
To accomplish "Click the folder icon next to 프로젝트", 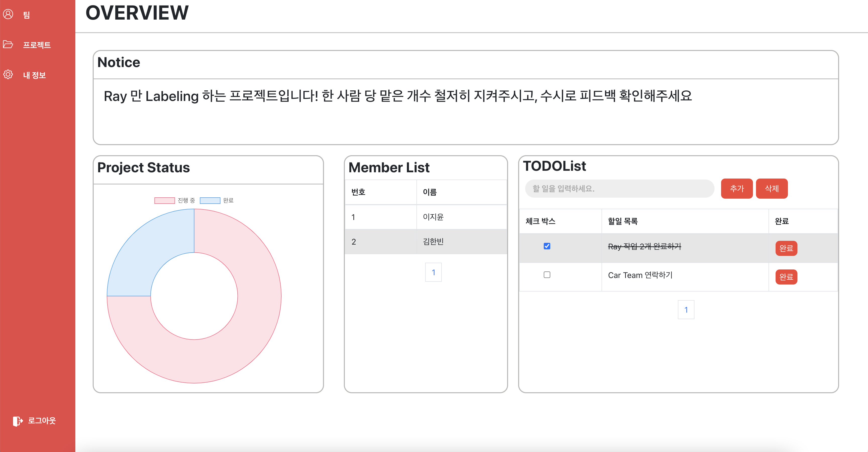I will [8, 45].
